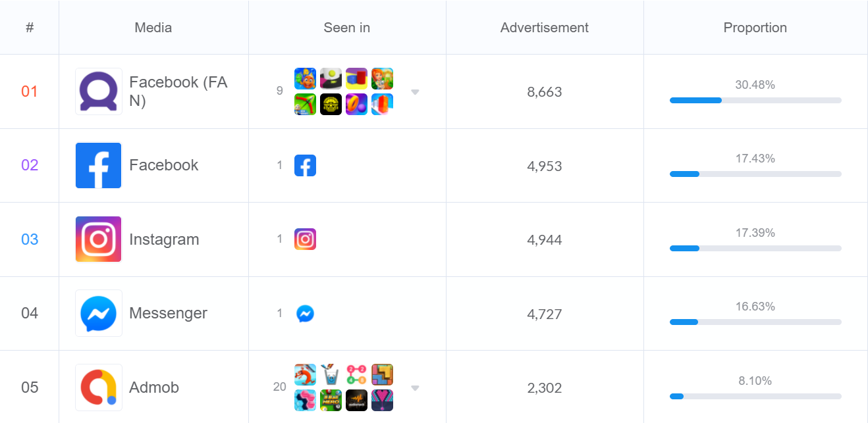Select the happy glass water game icon
Viewport: 868px width, 423px height.
coord(331,375)
